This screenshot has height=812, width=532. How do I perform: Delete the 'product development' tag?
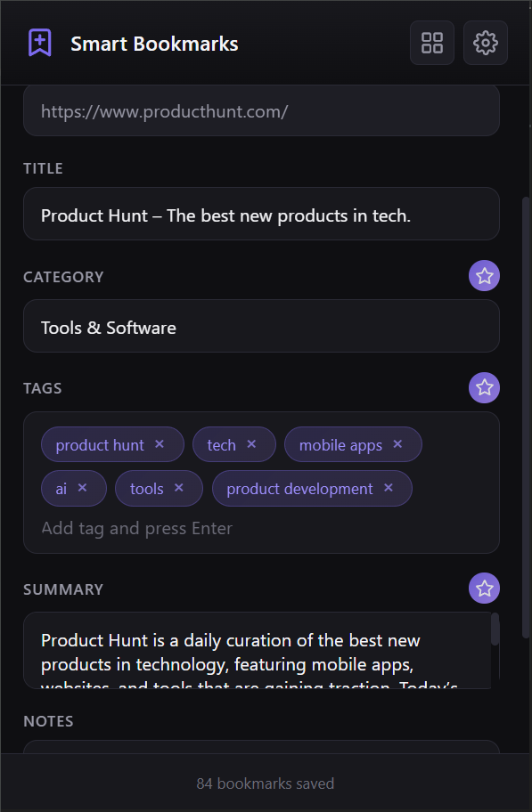388,488
